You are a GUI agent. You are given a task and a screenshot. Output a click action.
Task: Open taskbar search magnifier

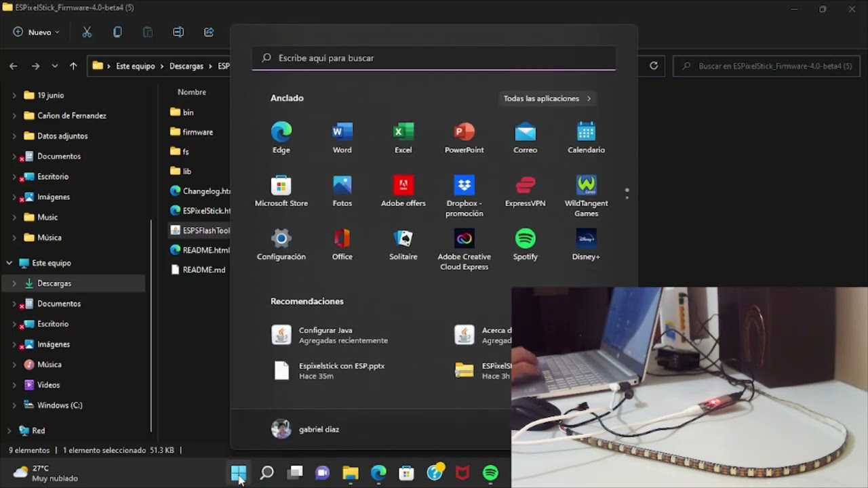[267, 473]
